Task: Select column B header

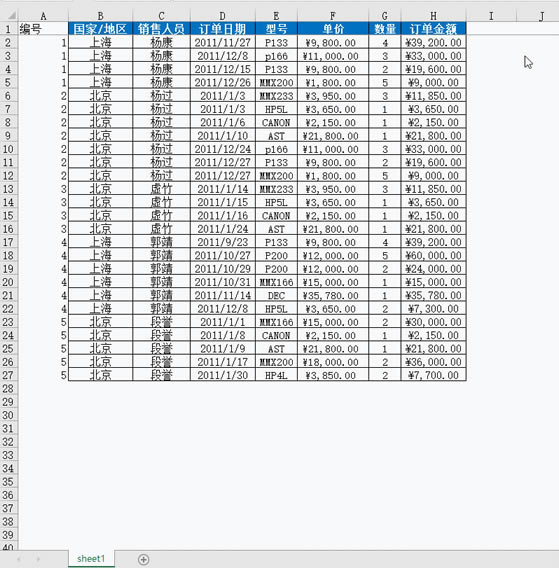Action: [100, 16]
